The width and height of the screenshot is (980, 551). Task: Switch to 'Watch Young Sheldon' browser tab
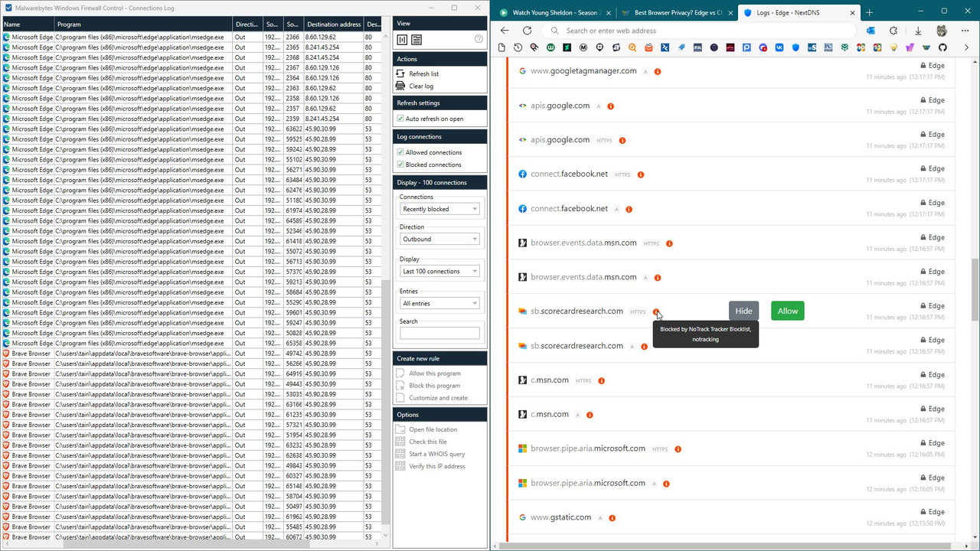555,13
